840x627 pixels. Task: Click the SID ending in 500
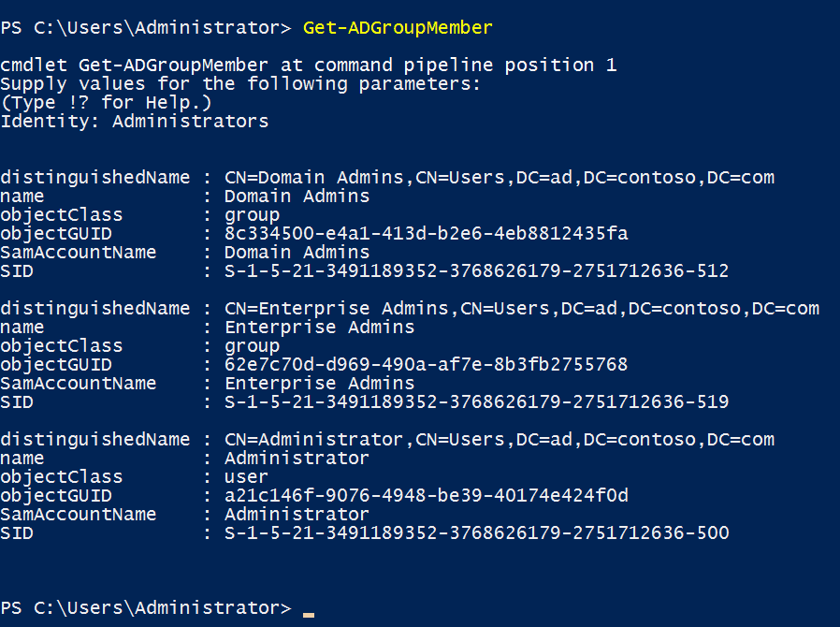[476, 533]
